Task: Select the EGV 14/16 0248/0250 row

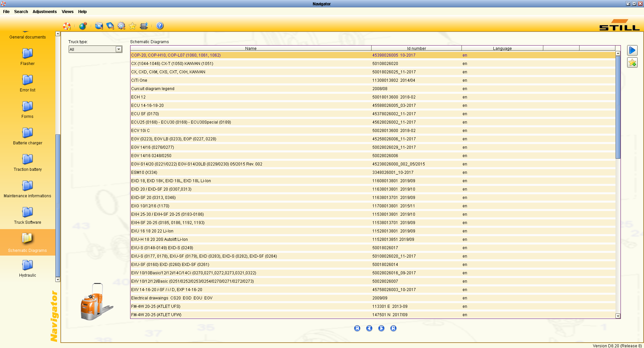Action: (373, 156)
